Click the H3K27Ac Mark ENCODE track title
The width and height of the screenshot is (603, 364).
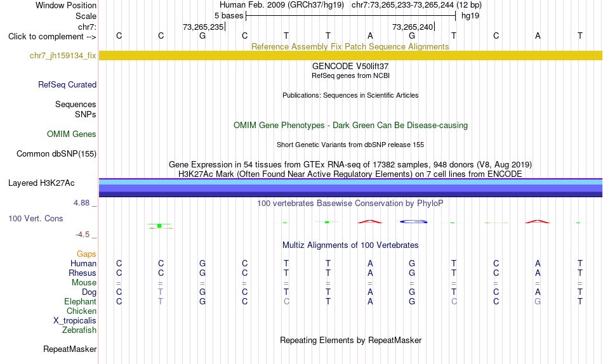click(x=350, y=174)
